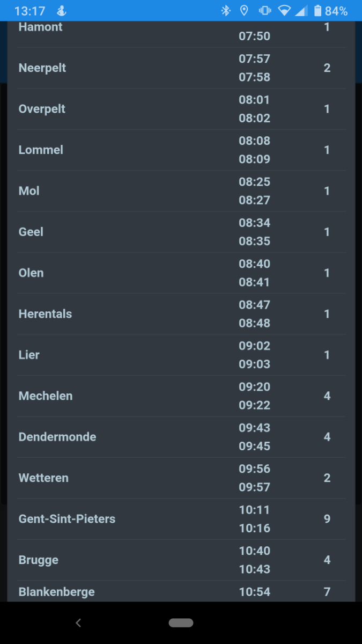Tap the Bluetooth status bar icon
The width and height of the screenshot is (362, 644).
coord(226,11)
